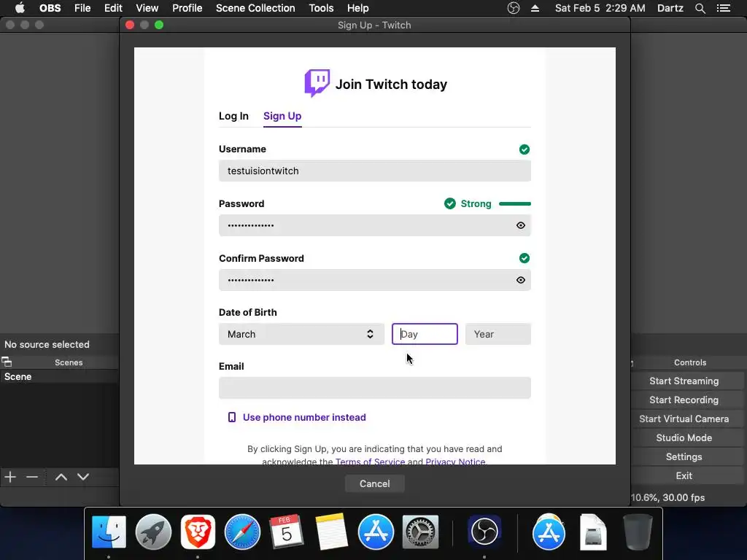
Task: Open Safari from the Dock
Action: point(242,532)
